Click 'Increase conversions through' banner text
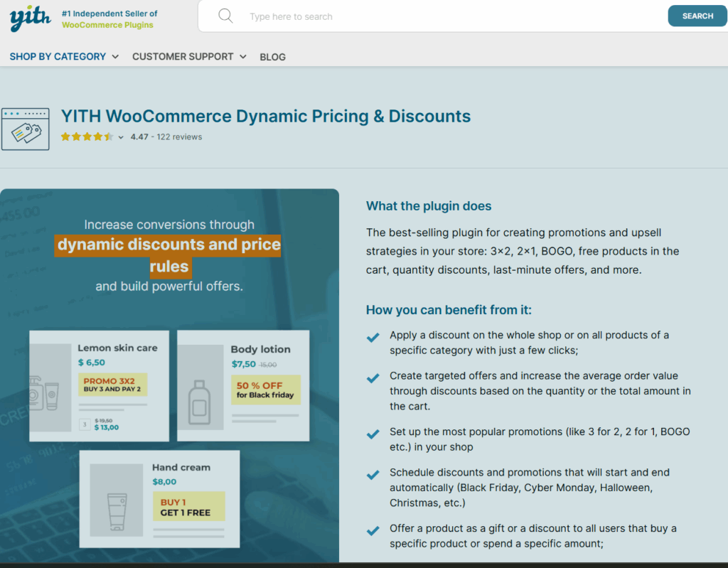This screenshot has height=568, width=728. coord(169,225)
